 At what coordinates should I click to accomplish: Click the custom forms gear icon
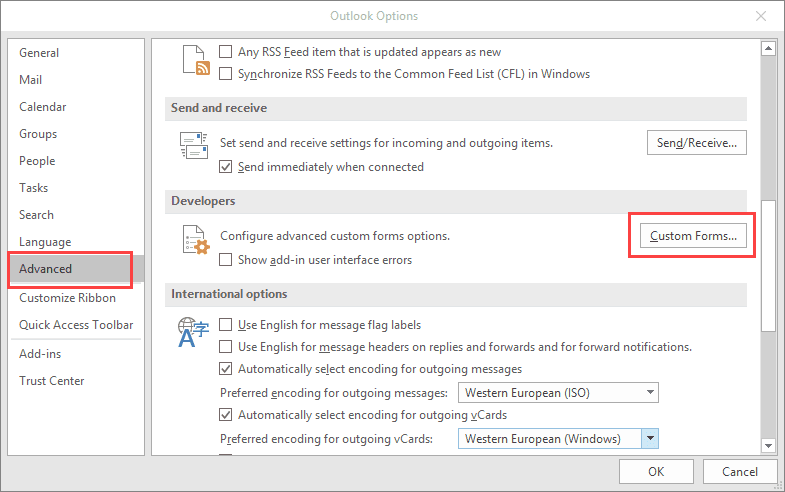tap(196, 240)
